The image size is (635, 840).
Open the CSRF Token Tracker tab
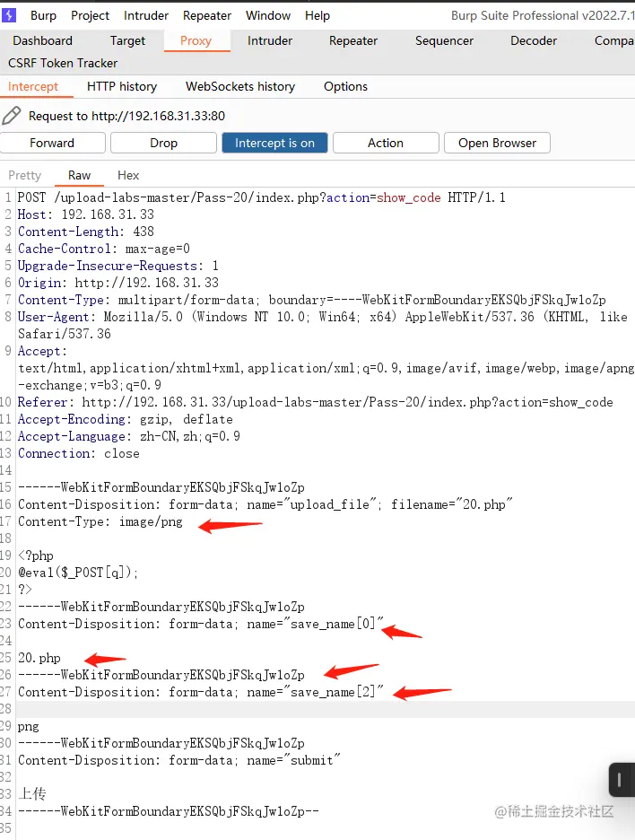63,63
